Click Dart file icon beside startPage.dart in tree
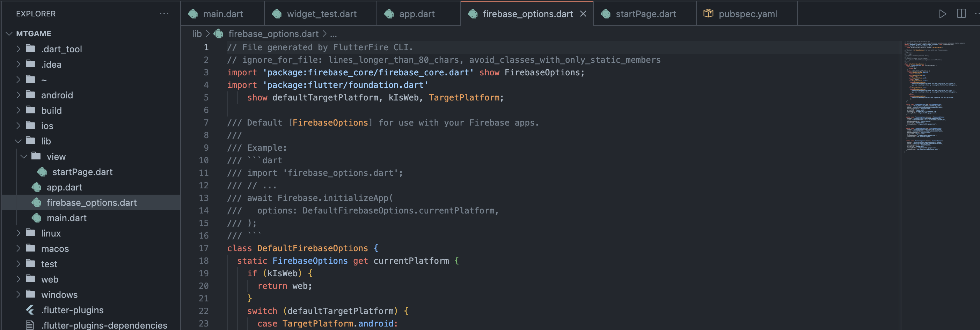This screenshot has height=330, width=980. coord(42,172)
